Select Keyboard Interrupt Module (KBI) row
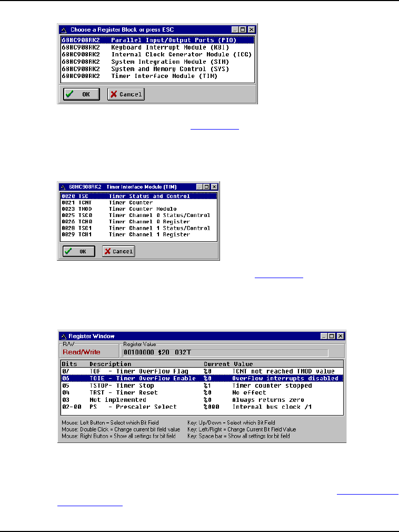The height and width of the screenshot is (532, 399). 157,47
